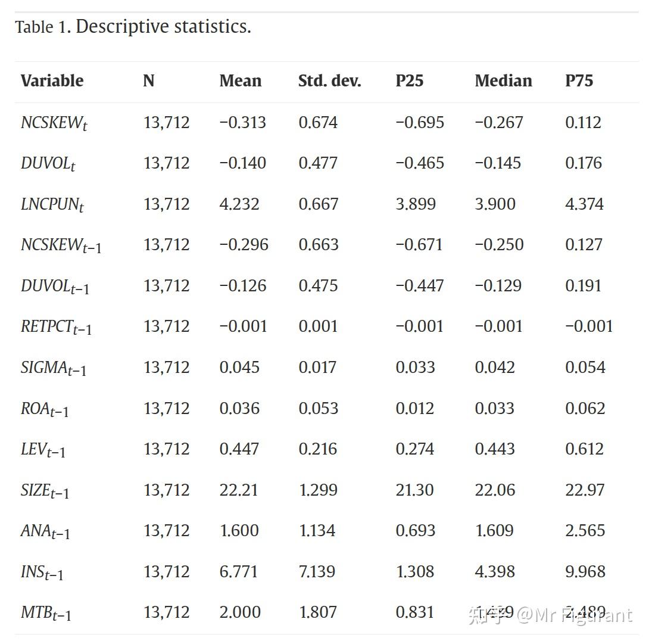Image resolution: width=649 pixels, height=644 pixels.
Task: Click the mean value 22.21 for SIZE
Action: click(239, 490)
